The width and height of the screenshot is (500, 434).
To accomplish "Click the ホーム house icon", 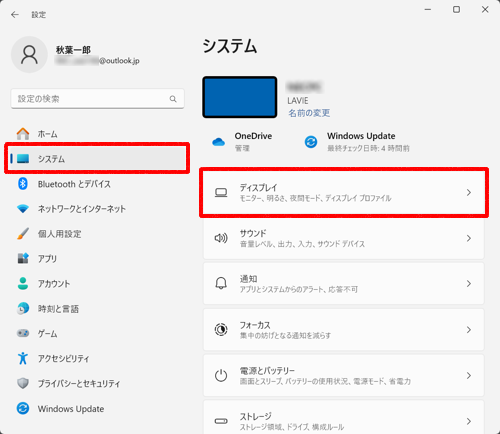I will click(x=23, y=134).
